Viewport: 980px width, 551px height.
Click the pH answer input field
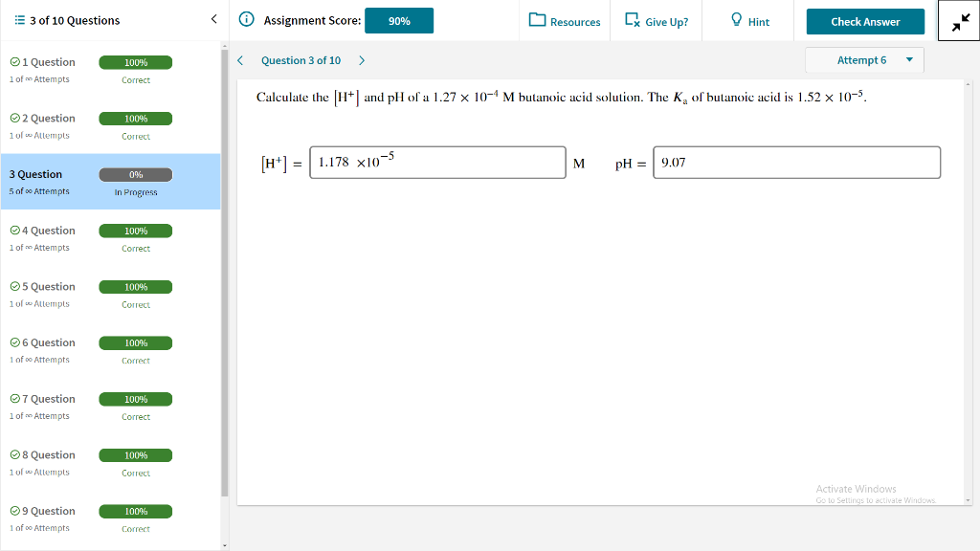coord(796,162)
